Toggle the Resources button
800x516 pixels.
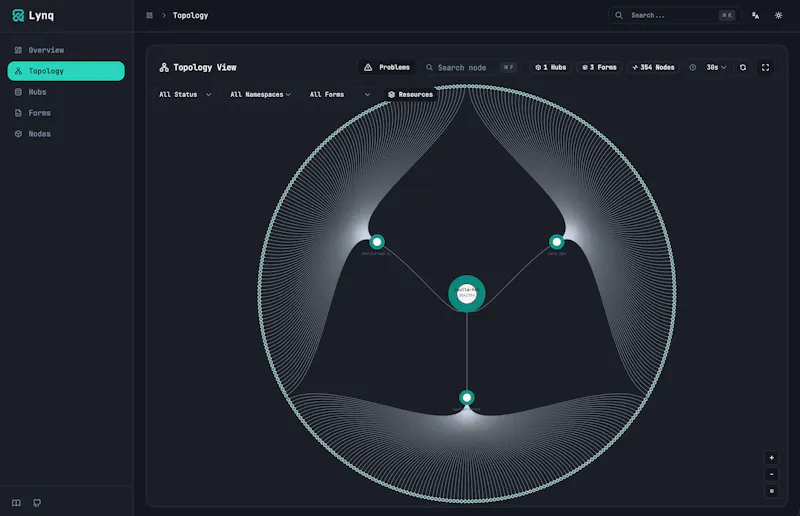410,94
